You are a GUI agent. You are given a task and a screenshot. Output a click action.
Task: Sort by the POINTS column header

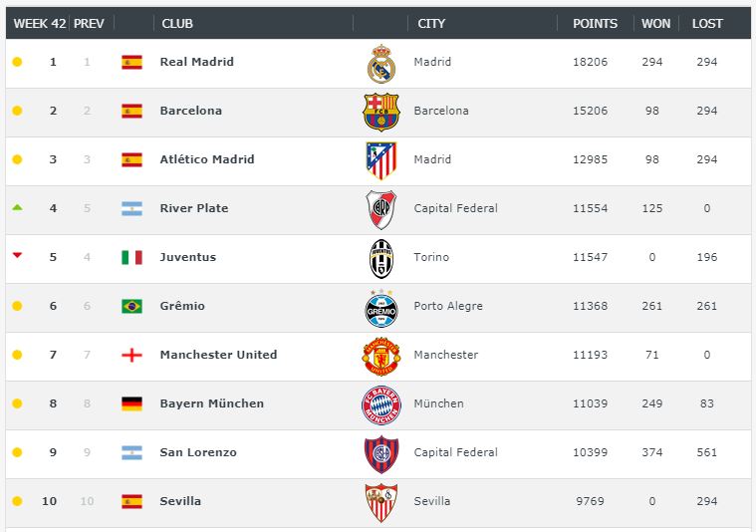click(x=595, y=23)
